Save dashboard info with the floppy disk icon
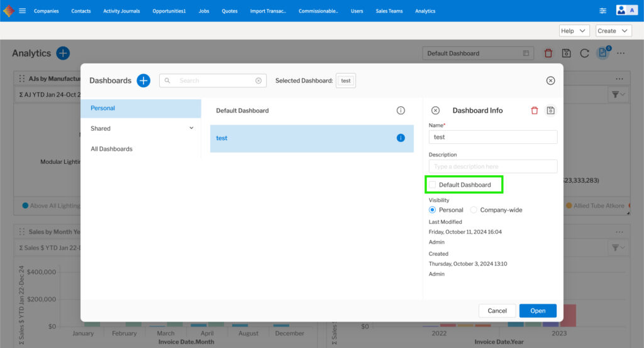This screenshot has height=348, width=644. tap(550, 111)
